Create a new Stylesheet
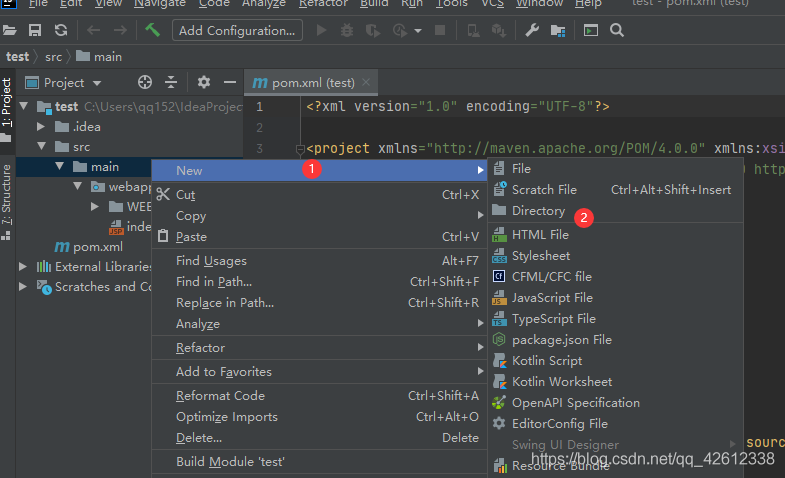 click(615, 256)
